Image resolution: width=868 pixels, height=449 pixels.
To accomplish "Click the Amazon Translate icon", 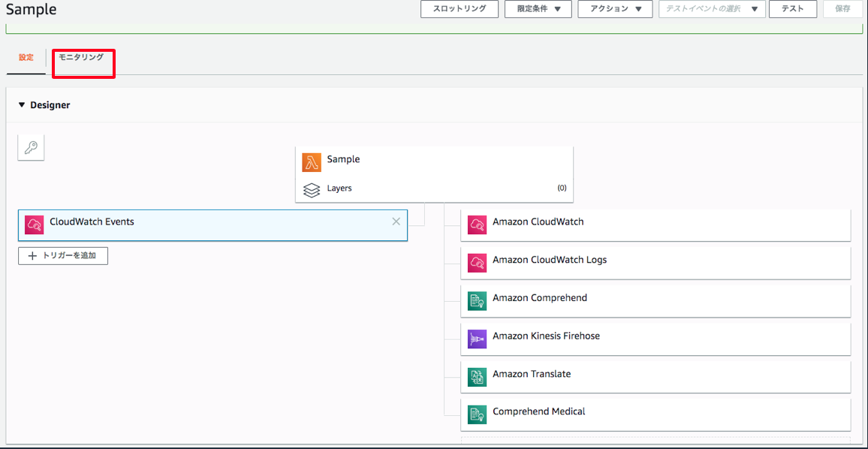I will (x=477, y=376).
